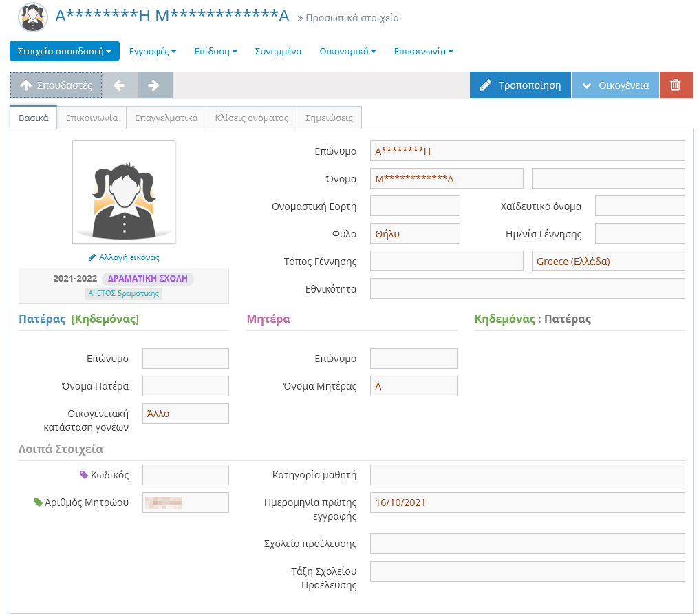The image size is (699, 616).
Task: Click the Τροποποίηση edit button
Action: (520, 85)
